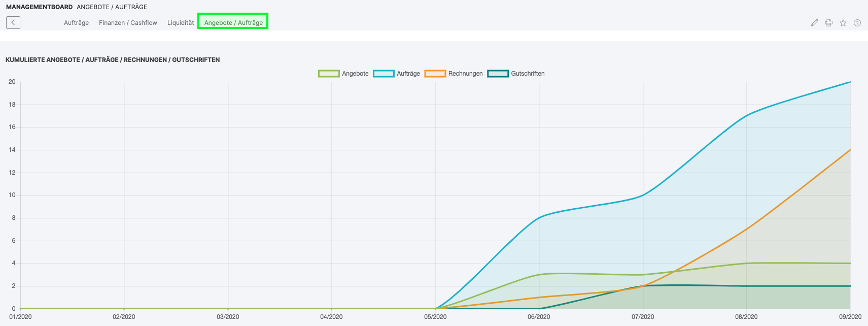Select Rechnungen line endpoint at 09/2020

[850, 150]
